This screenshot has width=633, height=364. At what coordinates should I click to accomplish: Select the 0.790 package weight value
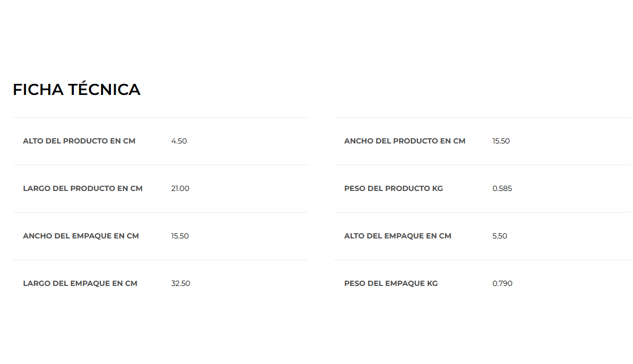[503, 283]
